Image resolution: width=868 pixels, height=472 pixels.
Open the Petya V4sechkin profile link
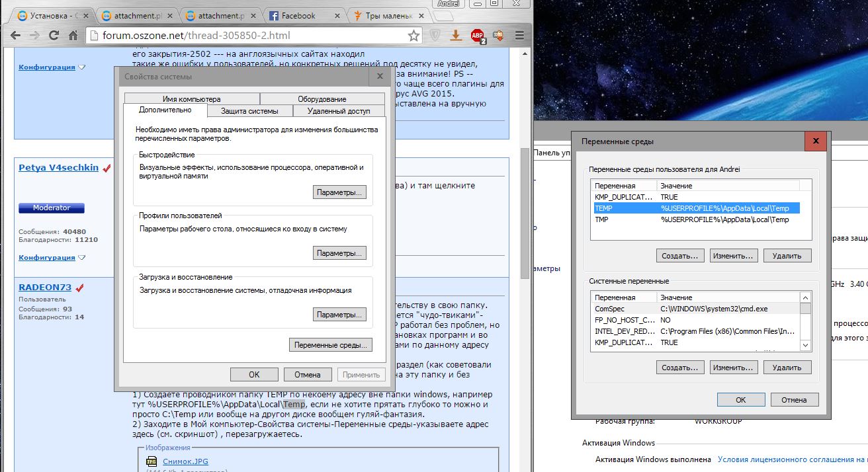pyautogui.click(x=58, y=167)
